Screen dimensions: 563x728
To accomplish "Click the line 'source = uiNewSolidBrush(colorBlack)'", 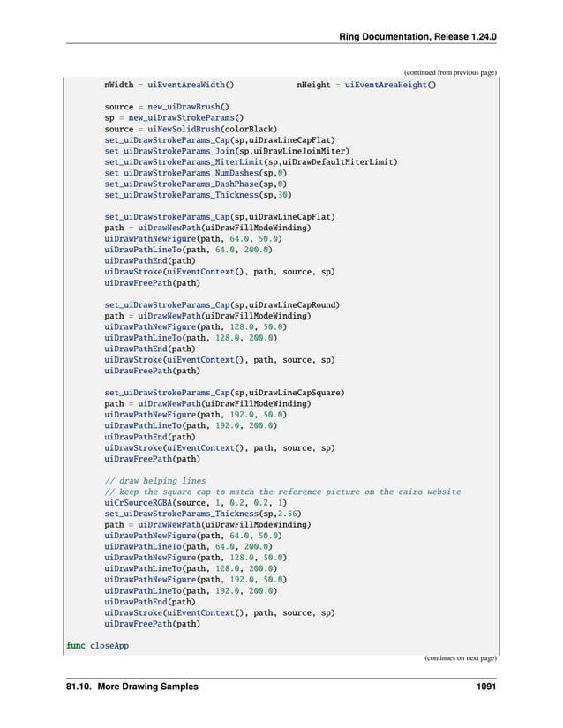I will click(x=191, y=129).
